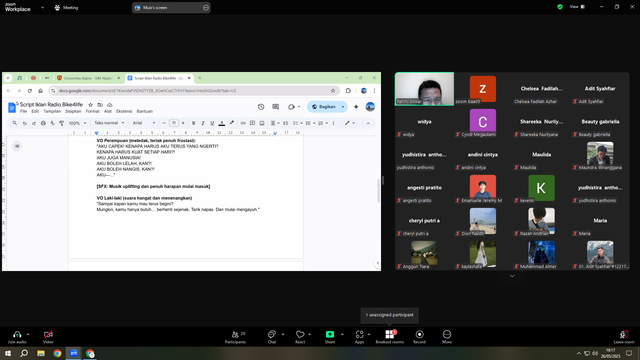The height and width of the screenshot is (360, 640).
Task: Show document outline icon in Docs
Action: click(17, 146)
